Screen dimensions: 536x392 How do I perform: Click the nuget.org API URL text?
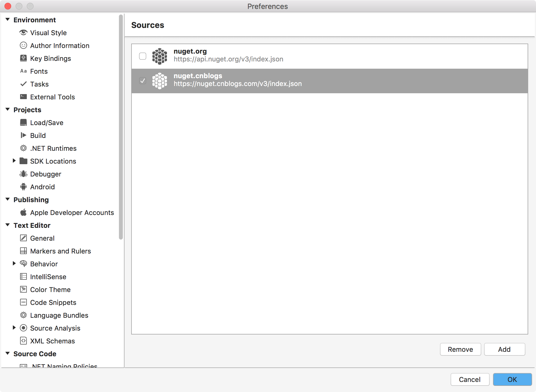click(228, 59)
